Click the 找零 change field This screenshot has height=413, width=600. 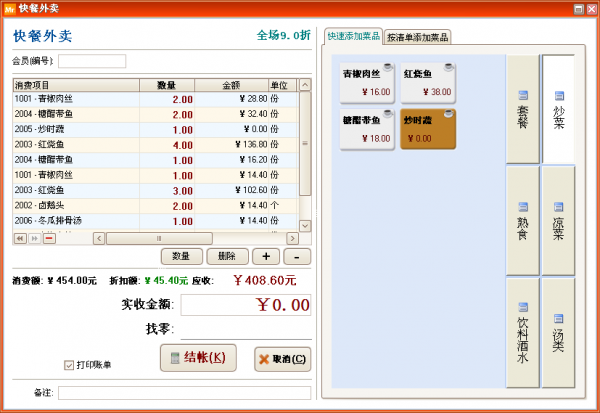tap(246, 329)
